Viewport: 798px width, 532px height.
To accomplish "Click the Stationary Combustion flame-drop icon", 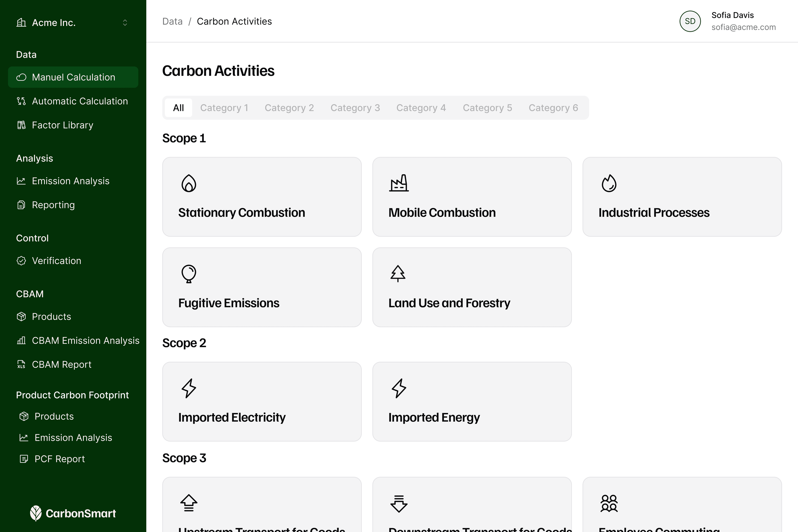I will (x=189, y=183).
